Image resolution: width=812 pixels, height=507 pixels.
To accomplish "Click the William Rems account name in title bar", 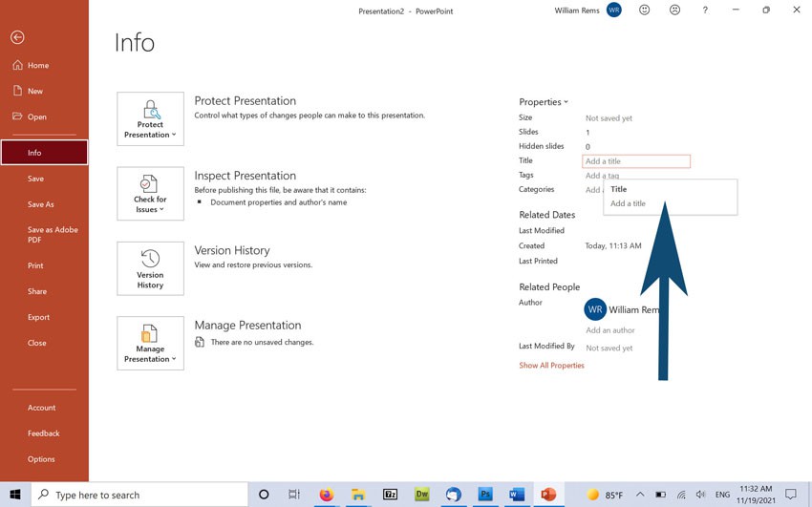I will [577, 11].
